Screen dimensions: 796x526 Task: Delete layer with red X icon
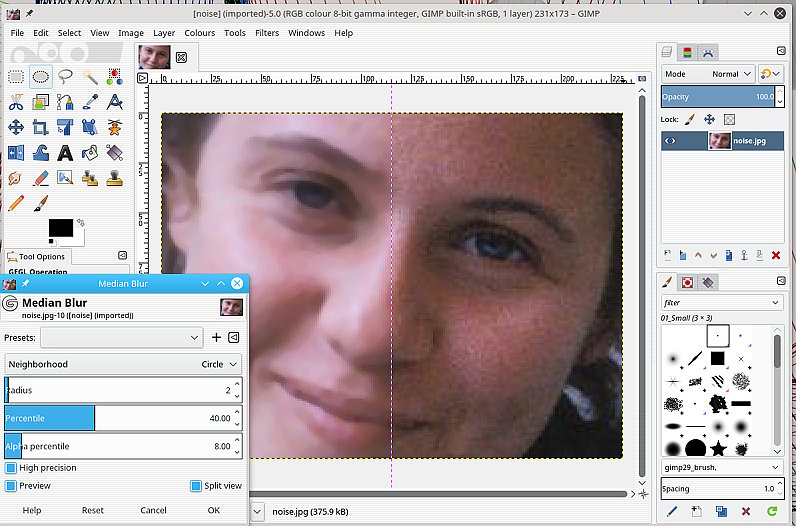click(775, 255)
